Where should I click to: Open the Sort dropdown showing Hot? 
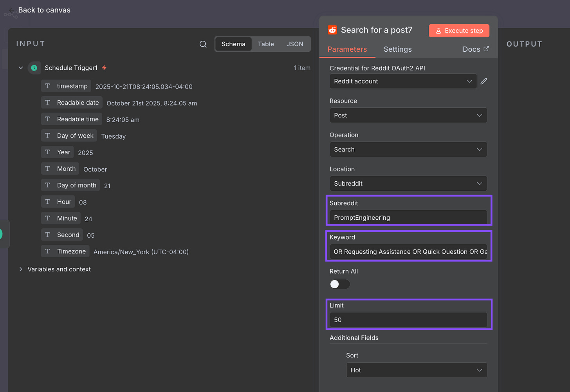point(417,370)
